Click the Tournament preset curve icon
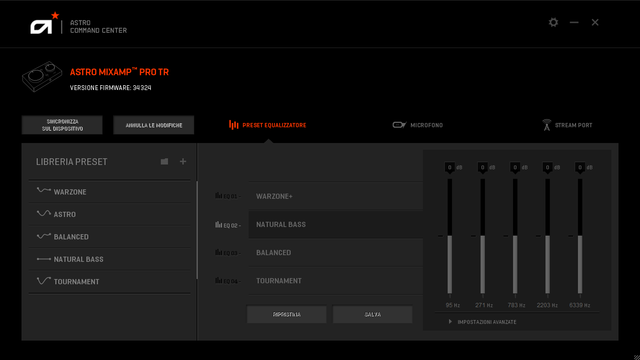The height and width of the screenshot is (360, 640). pos(44,281)
